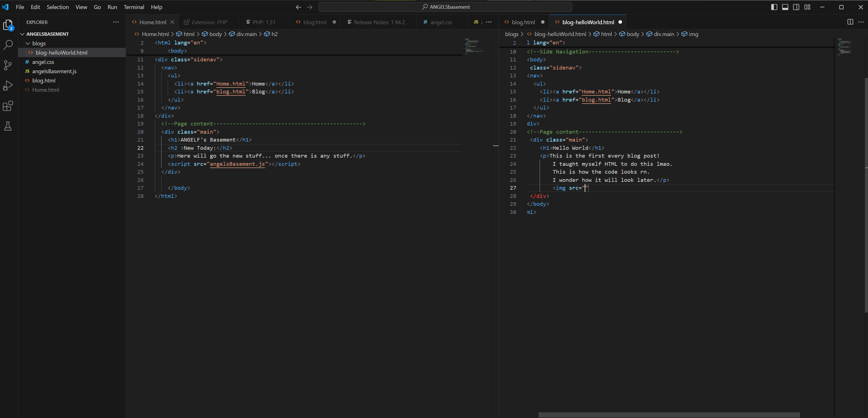Click the Home.html href link on line 14
The image size is (868, 418).
(231, 84)
